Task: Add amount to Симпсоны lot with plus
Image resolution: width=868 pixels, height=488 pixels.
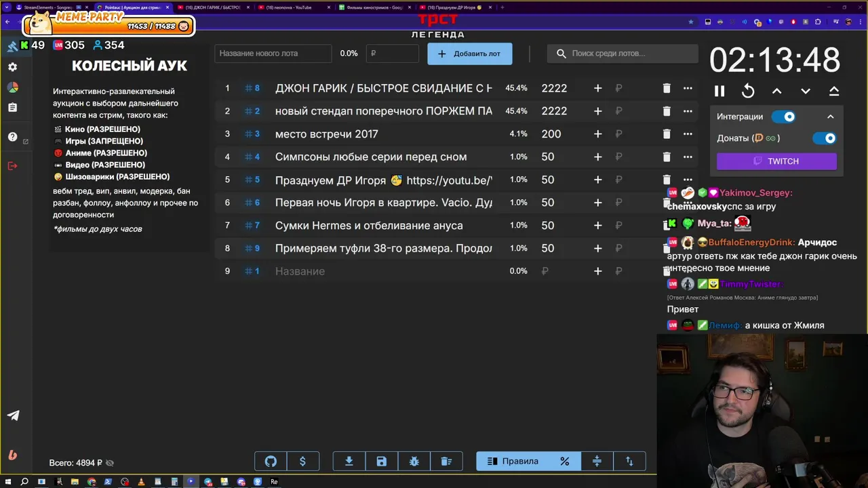Action: point(597,157)
